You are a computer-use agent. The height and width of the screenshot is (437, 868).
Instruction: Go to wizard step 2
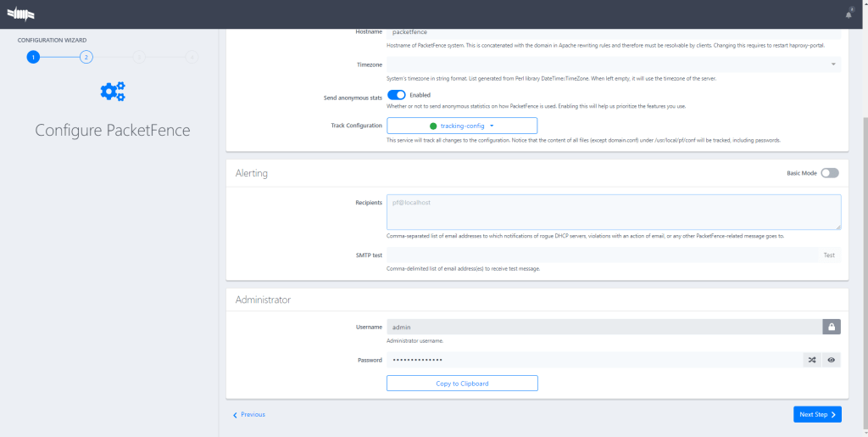click(86, 57)
